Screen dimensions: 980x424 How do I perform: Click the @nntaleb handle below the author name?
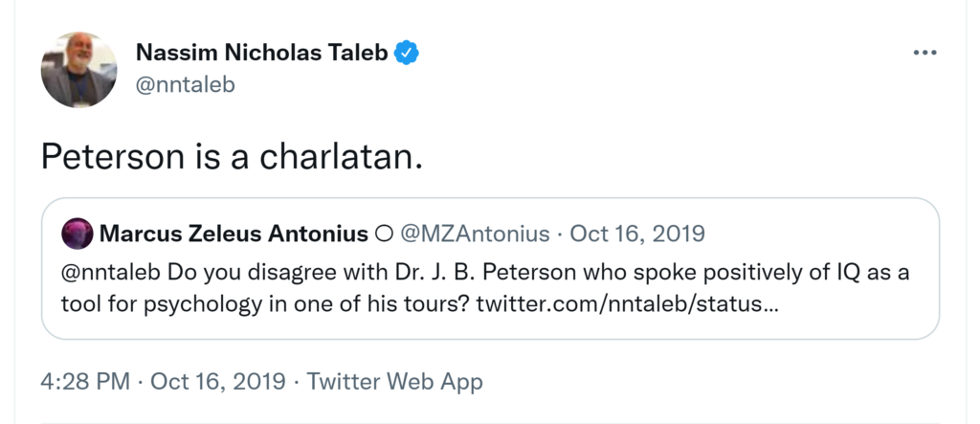(x=186, y=84)
